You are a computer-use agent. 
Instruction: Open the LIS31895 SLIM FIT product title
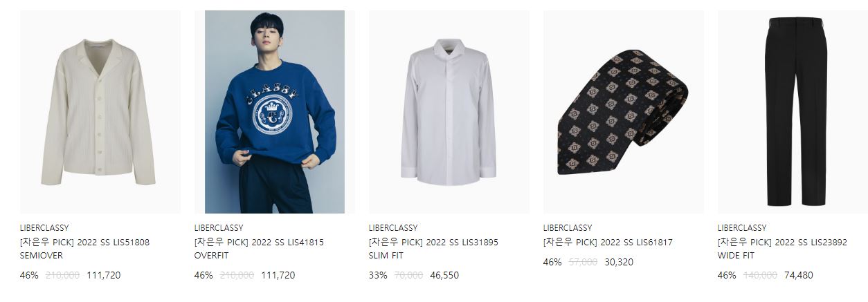433,249
